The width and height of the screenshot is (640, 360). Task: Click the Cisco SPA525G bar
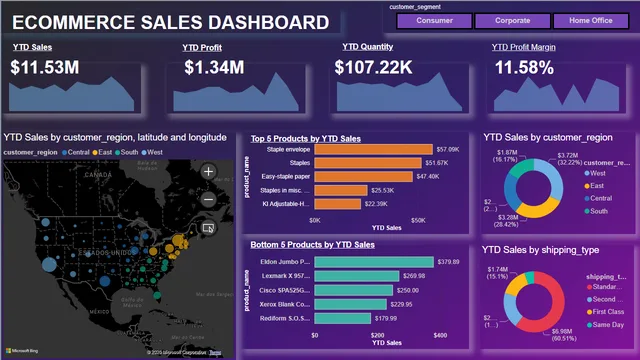[353, 290]
